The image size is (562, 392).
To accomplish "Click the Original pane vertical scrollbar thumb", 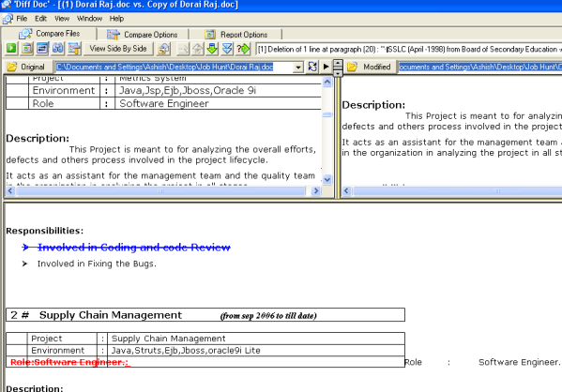I will pyautogui.click(x=327, y=114).
